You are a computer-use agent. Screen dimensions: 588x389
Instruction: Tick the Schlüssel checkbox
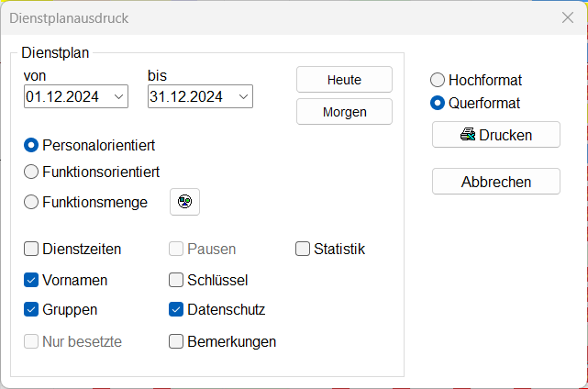tap(177, 280)
